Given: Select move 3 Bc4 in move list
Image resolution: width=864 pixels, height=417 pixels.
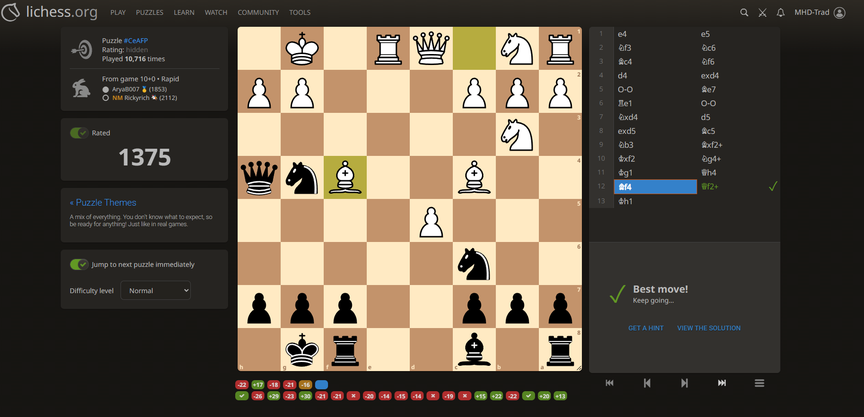Looking at the screenshot, I should tap(655, 62).
